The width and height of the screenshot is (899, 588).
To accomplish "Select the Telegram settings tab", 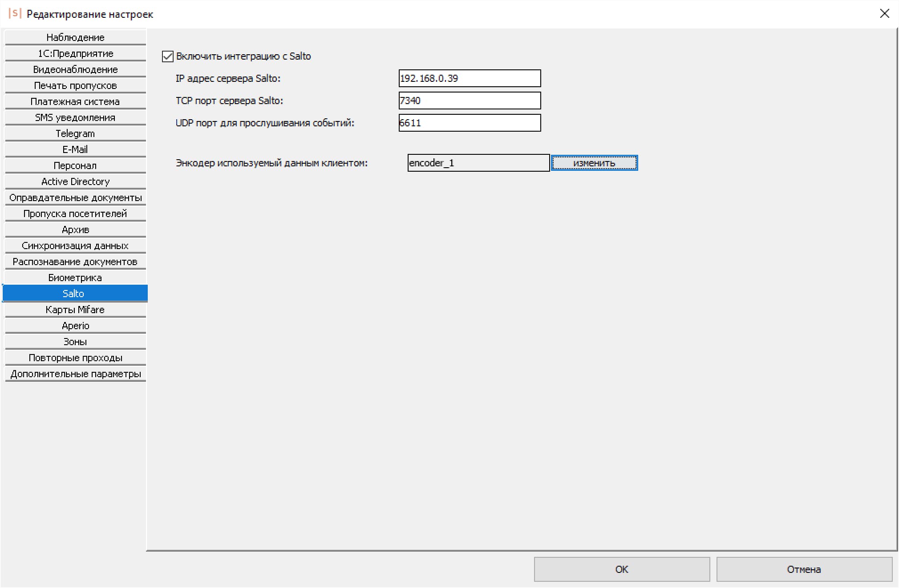I will (x=75, y=133).
